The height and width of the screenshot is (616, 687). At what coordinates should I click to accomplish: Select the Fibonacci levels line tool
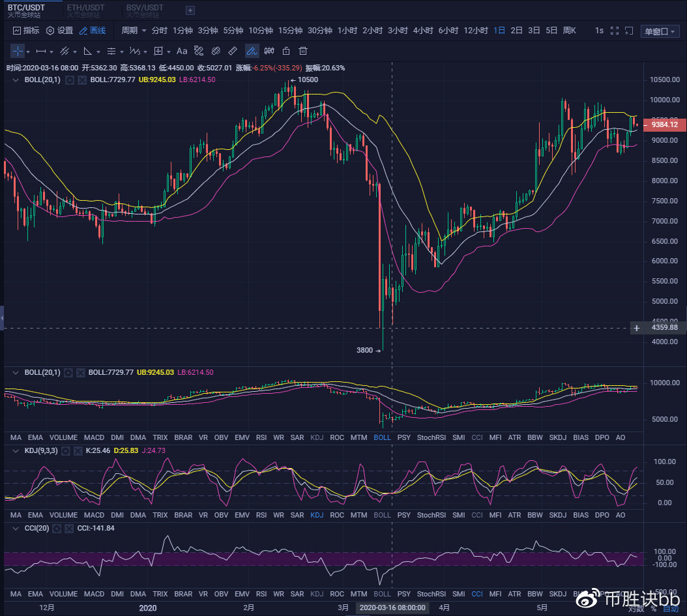pos(111,51)
